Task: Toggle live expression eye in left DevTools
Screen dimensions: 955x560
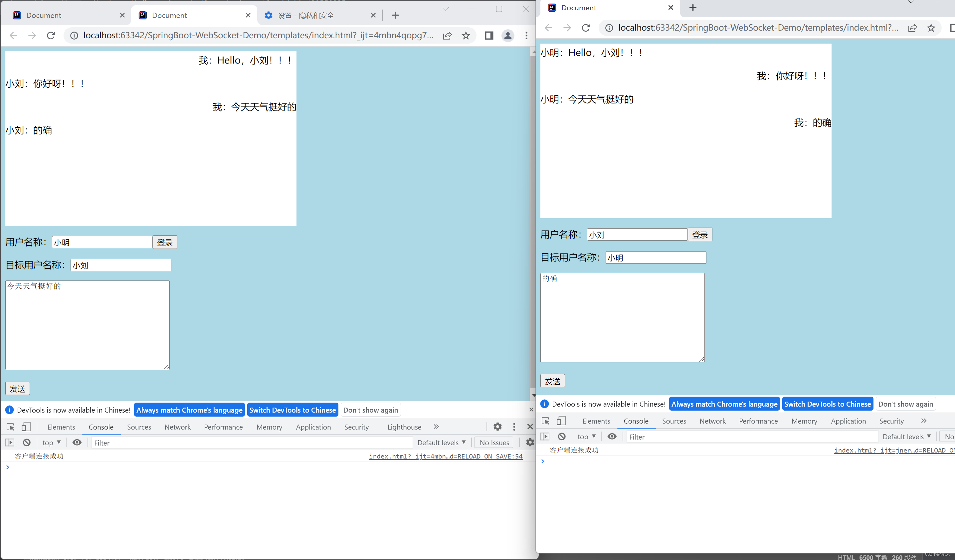Action: coord(77,443)
